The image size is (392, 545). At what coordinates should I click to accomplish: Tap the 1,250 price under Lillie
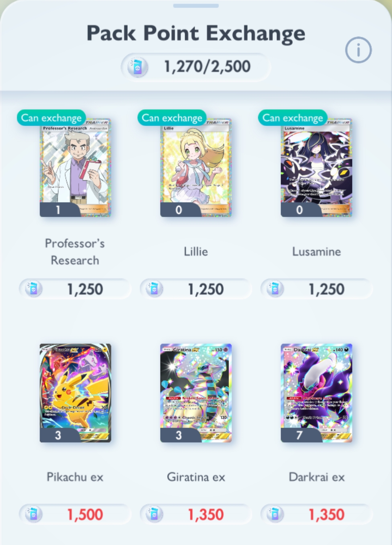coord(206,290)
